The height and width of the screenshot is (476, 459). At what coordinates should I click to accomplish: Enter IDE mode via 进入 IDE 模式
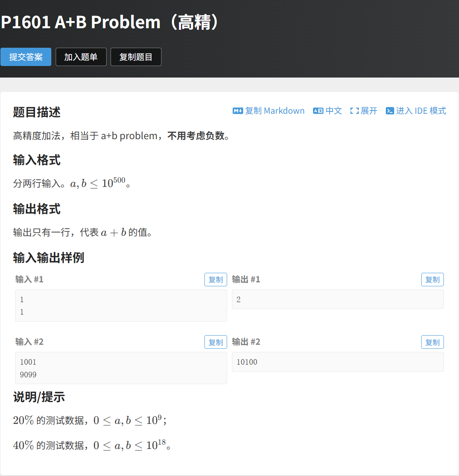pos(420,111)
